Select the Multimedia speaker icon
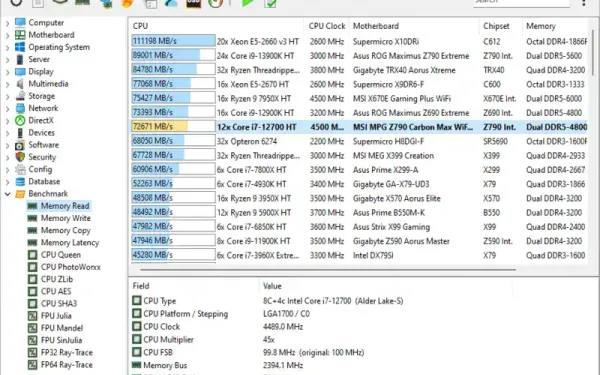The image size is (600, 375). click(x=20, y=84)
